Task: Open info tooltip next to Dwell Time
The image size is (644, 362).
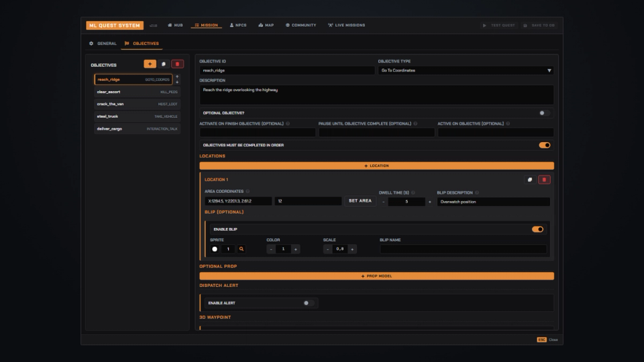Action: click(x=413, y=192)
